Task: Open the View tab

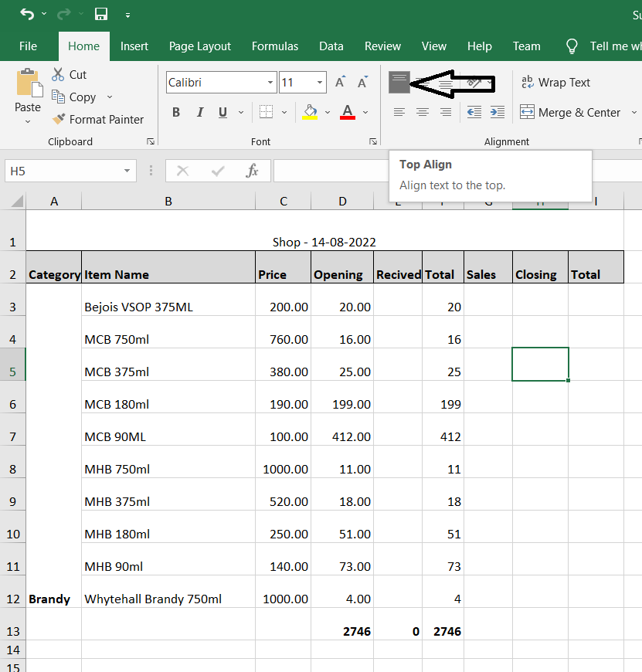Action: [x=434, y=46]
